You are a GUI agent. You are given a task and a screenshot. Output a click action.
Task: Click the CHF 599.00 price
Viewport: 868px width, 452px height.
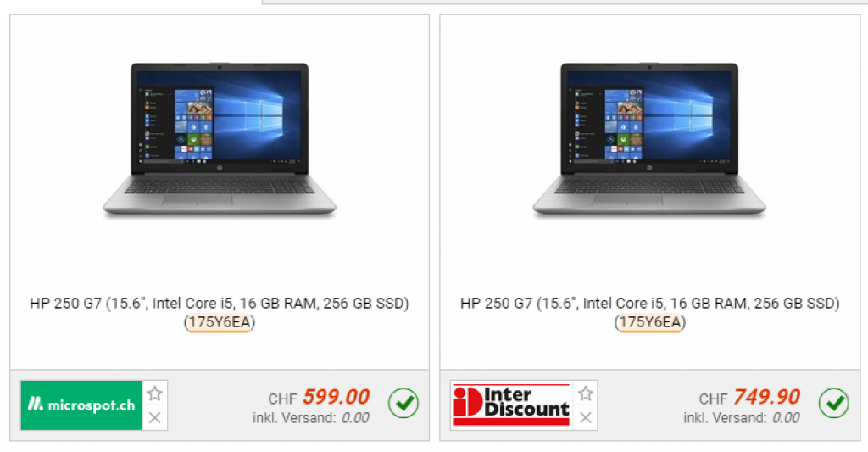click(x=319, y=397)
